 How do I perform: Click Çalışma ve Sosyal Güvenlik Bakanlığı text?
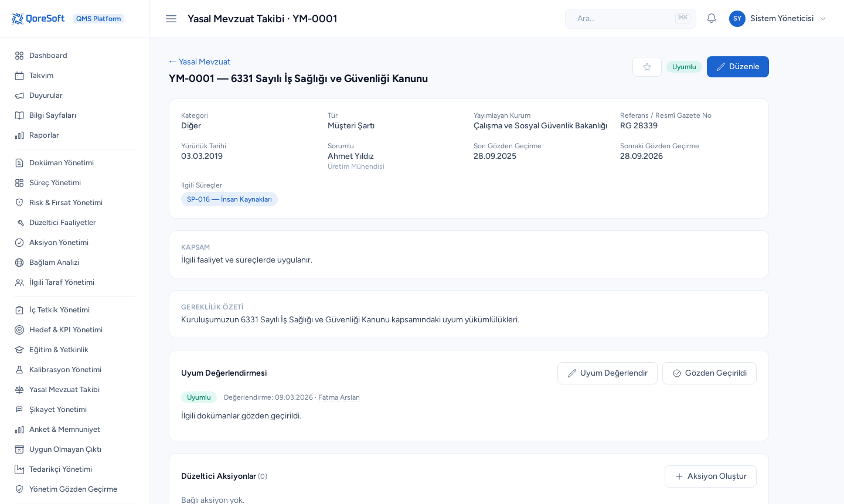point(540,125)
